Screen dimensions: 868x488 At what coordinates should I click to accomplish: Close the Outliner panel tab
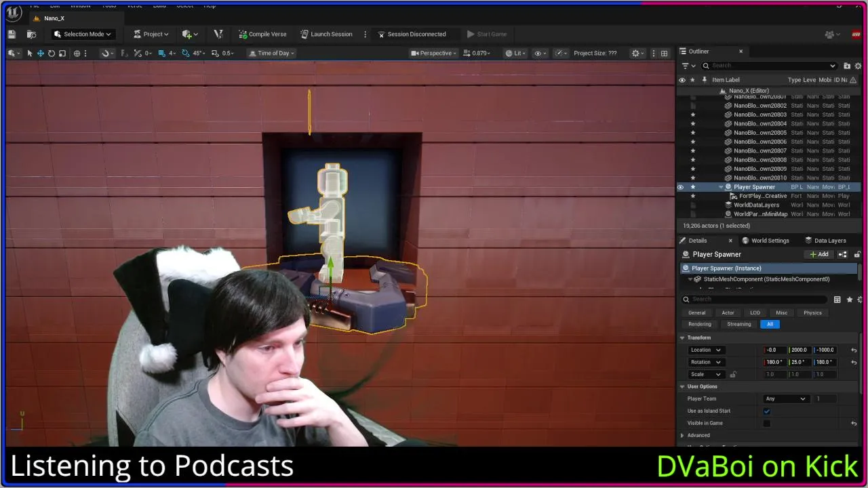(741, 52)
